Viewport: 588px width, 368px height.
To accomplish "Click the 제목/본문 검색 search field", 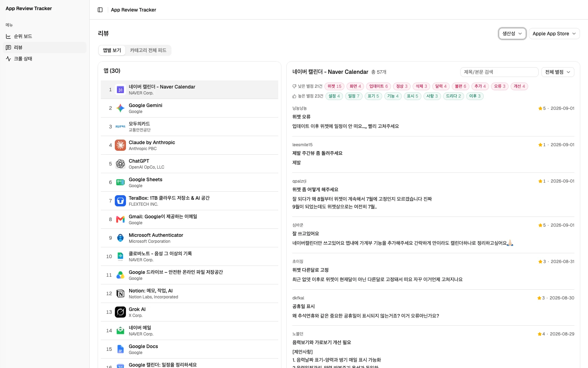I will tap(499, 72).
